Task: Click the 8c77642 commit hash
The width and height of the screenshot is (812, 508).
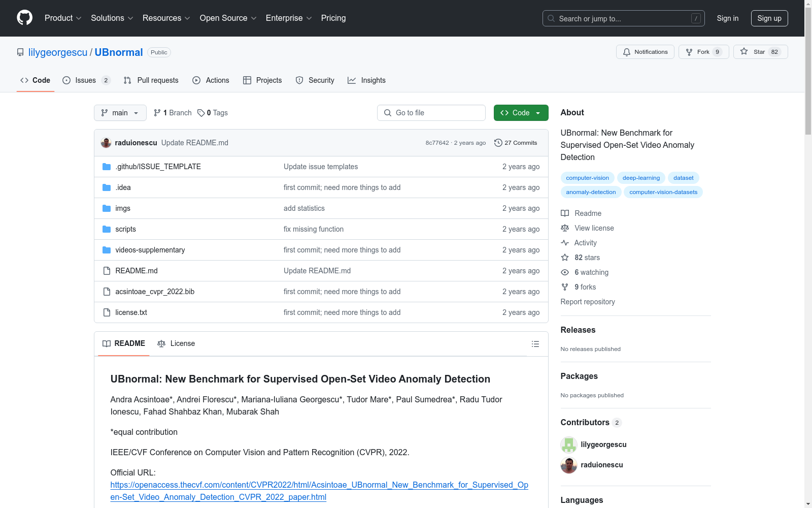Action: click(x=437, y=143)
